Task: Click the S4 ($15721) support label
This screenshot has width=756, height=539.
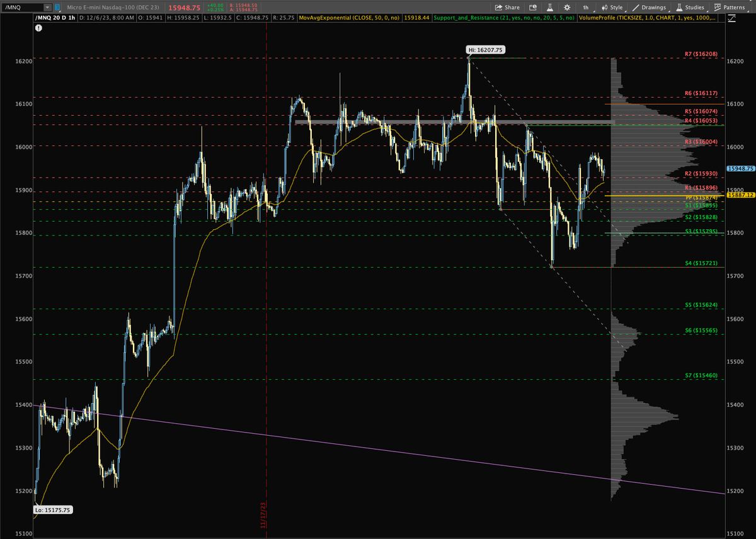Action: coord(701,263)
